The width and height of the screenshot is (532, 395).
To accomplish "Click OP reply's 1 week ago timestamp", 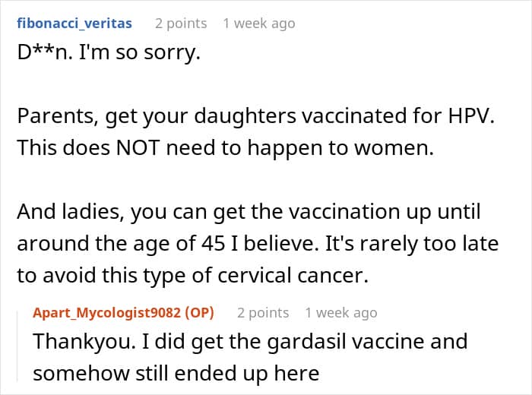I will tap(340, 313).
